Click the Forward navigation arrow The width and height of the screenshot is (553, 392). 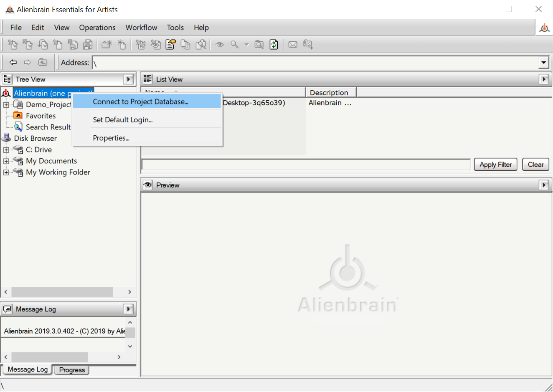point(28,62)
